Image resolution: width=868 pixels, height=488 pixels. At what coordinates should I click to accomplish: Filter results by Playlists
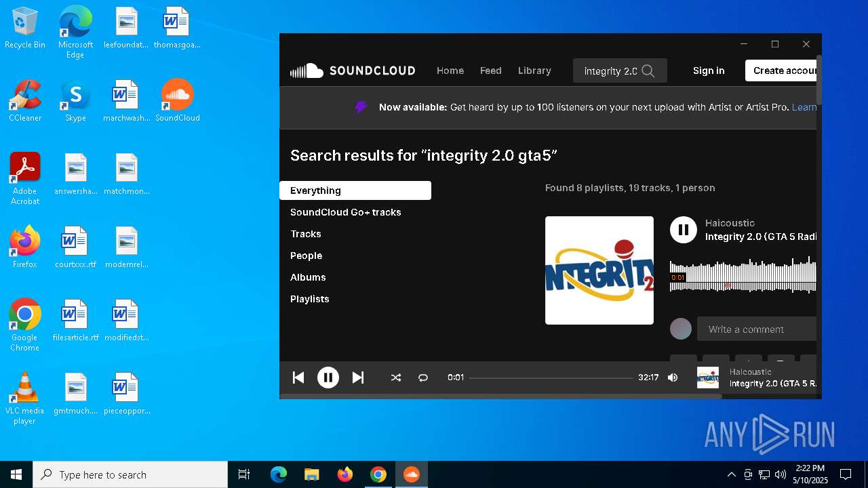(310, 299)
